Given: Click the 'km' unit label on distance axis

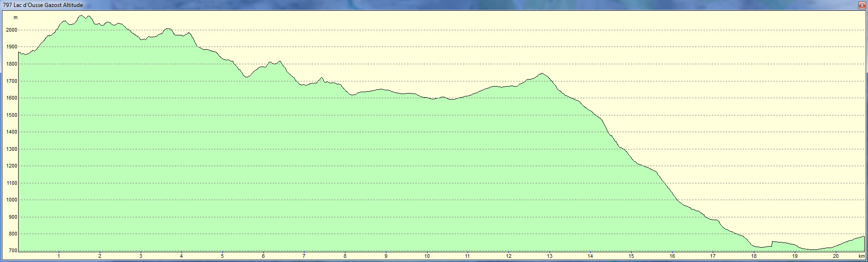Looking at the screenshot, I should coord(861,256).
